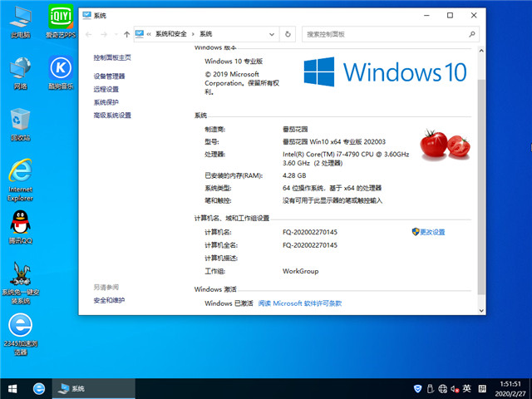532x399 pixels.
Task: Open the 网络 desktop icon
Action: coord(20,73)
